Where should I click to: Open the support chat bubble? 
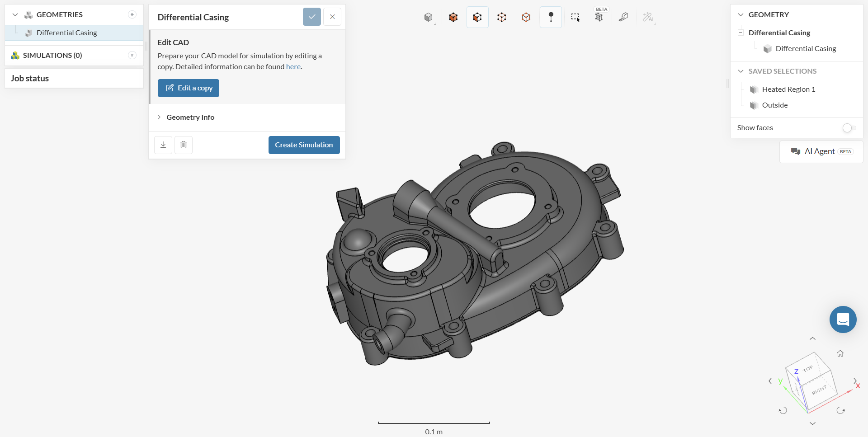pos(843,320)
